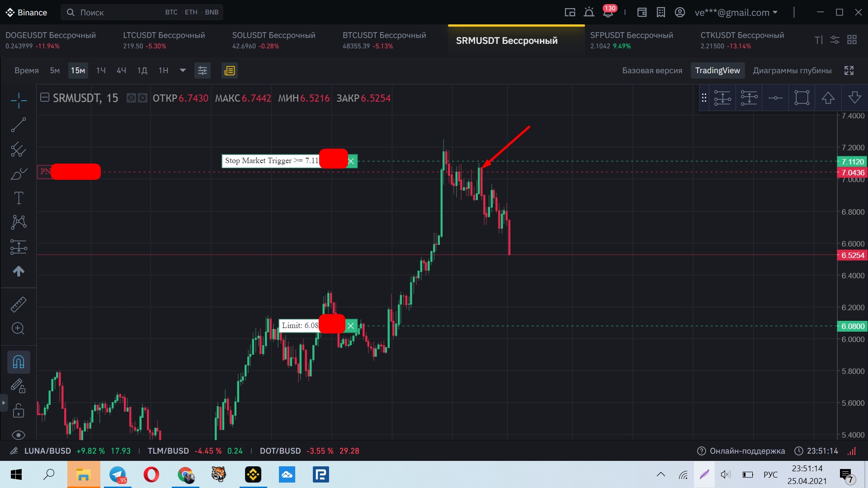Open Диаграммы глубины view
The width and height of the screenshot is (868, 488).
pyautogui.click(x=792, y=70)
